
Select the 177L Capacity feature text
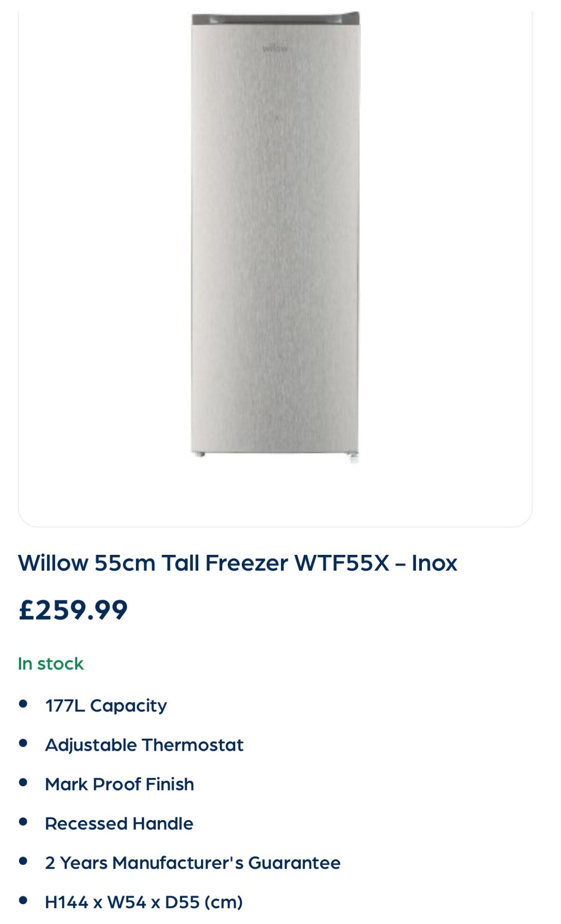point(106,705)
